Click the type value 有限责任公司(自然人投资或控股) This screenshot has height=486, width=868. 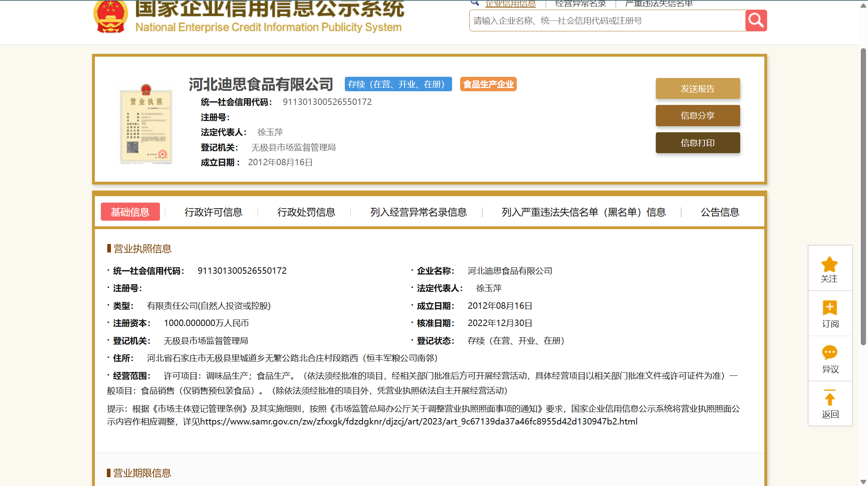pyautogui.click(x=209, y=306)
